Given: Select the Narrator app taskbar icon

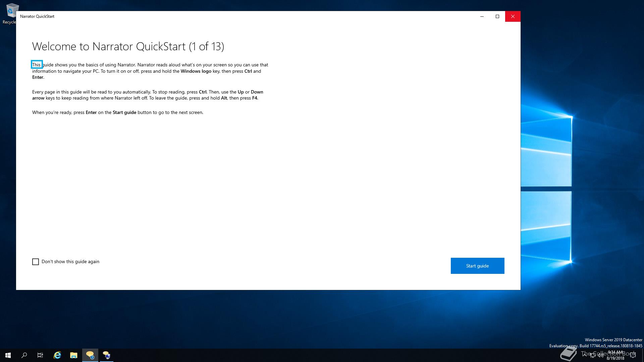Looking at the screenshot, I should pyautogui.click(x=107, y=355).
